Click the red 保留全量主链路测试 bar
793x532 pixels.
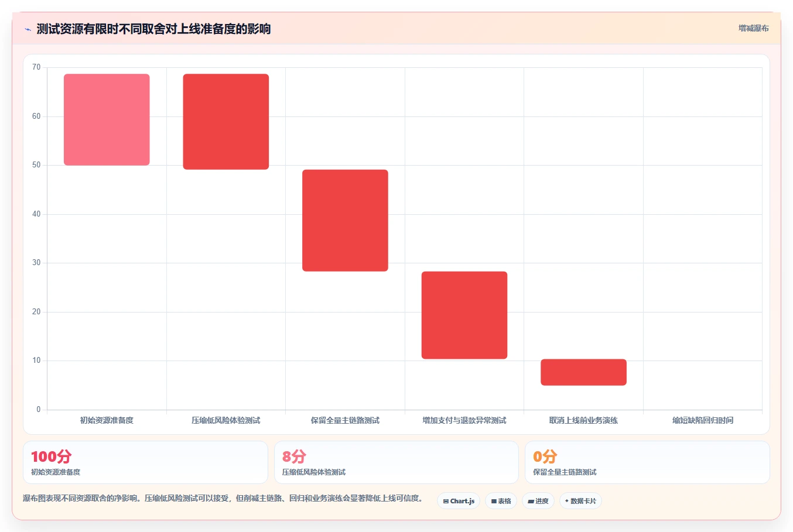[345, 221]
